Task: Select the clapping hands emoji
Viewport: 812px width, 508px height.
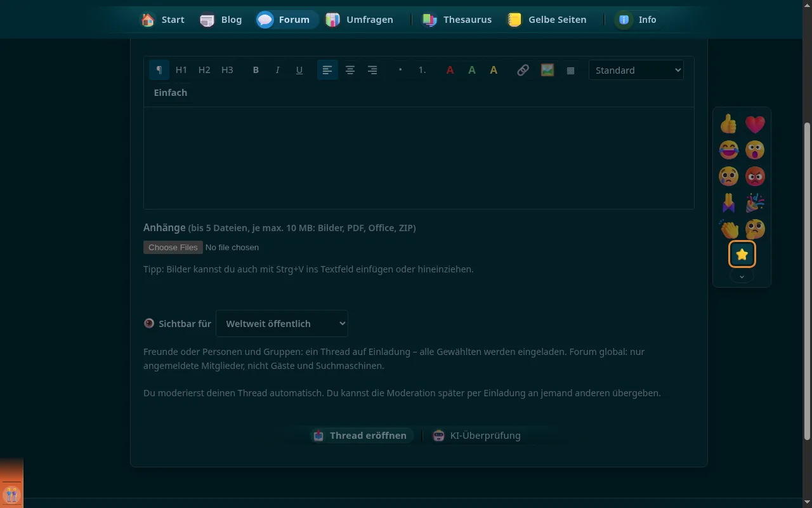Action: [x=729, y=229]
